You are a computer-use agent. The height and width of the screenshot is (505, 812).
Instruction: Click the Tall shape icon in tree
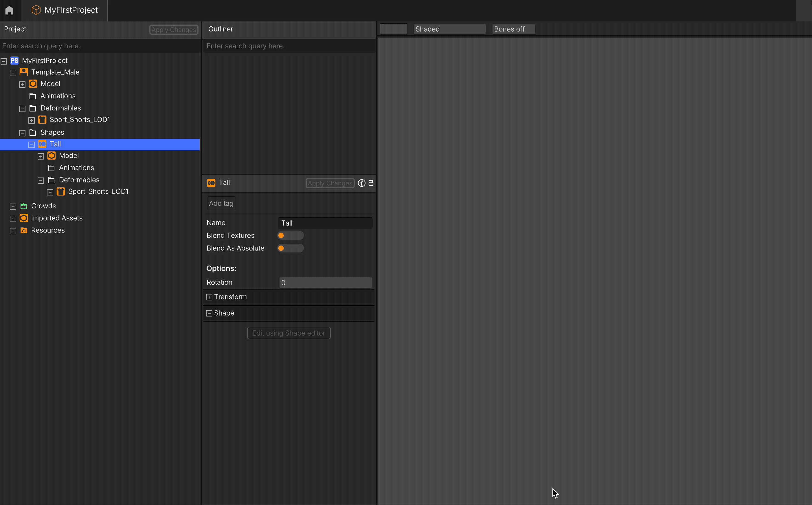(x=42, y=144)
